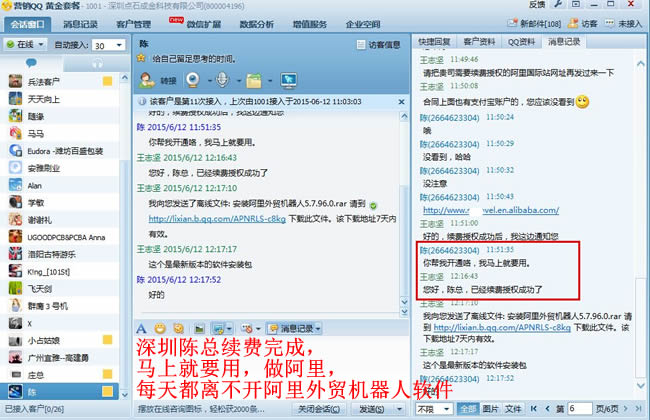The image size is (650, 420).
Task: Check new mail 新邮件[108]
Action: [x=535, y=24]
